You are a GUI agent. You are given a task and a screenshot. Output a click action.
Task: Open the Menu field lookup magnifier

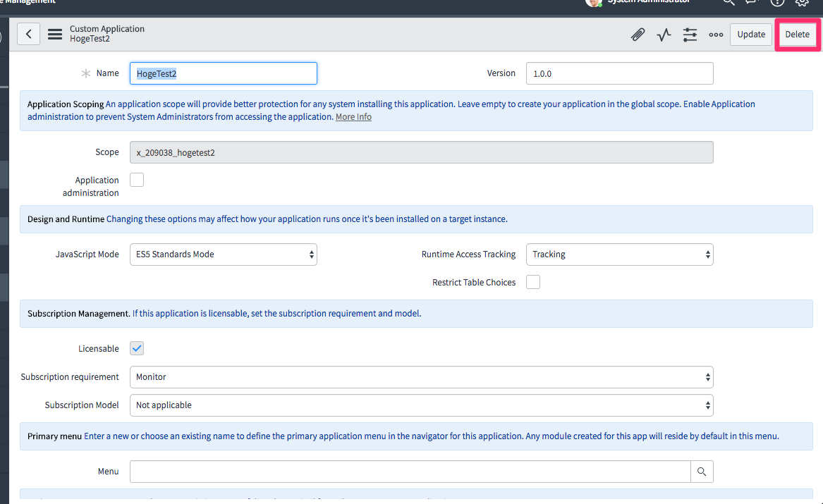coord(702,471)
